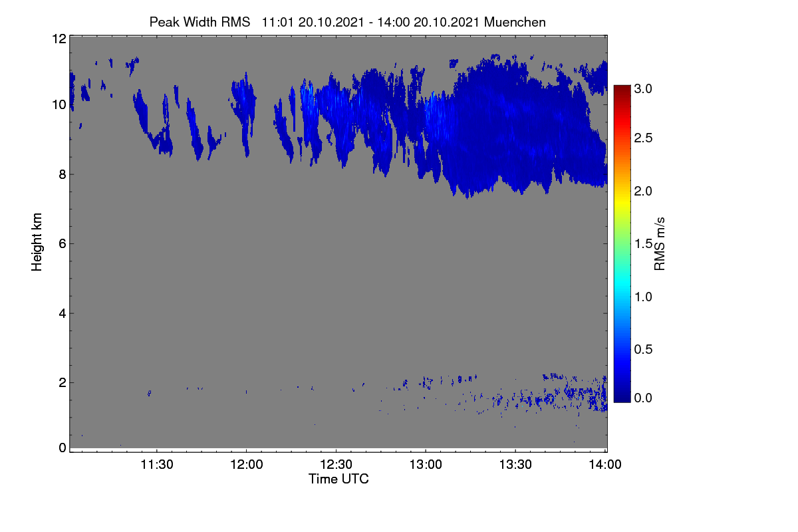This screenshot has height=532, width=798.
Task: Click the height axis label 2
Action: click(x=63, y=382)
